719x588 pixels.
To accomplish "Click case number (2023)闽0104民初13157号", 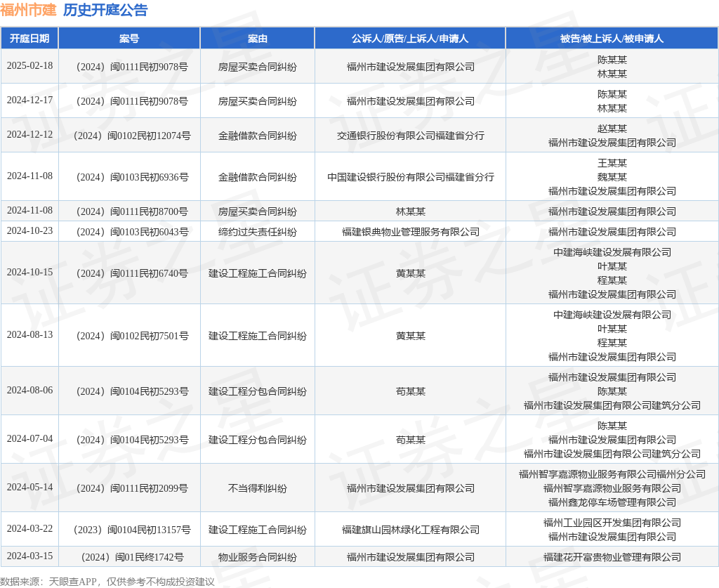I will coord(132,530).
